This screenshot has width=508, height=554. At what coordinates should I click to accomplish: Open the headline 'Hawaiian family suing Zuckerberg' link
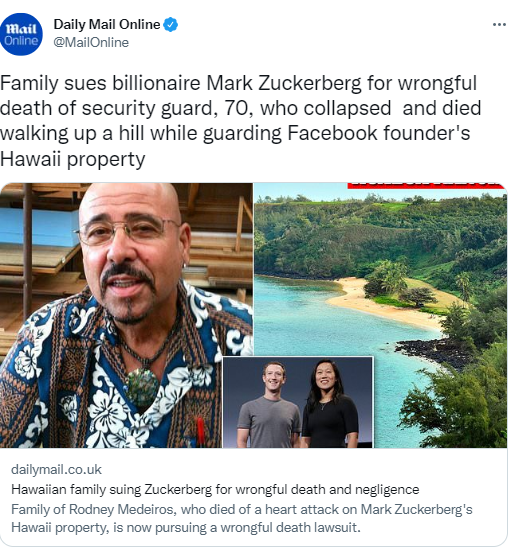pyautogui.click(x=215, y=489)
